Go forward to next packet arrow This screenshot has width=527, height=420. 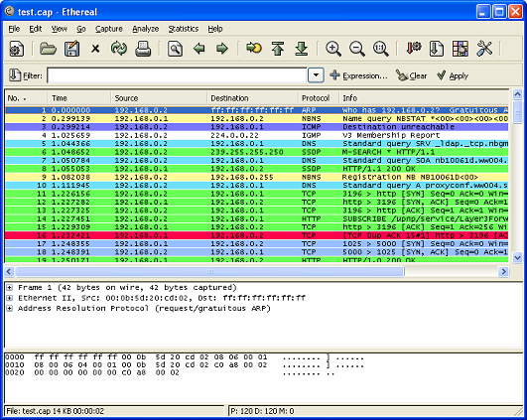[x=222, y=49]
